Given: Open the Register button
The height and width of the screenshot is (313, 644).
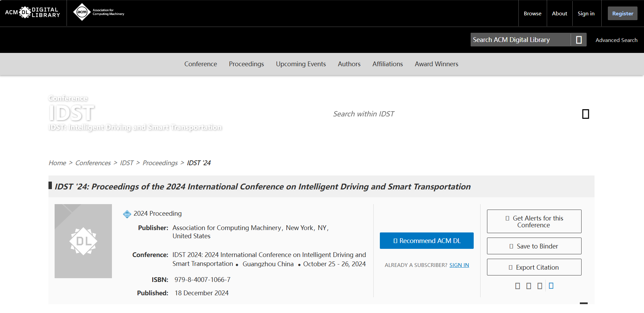Looking at the screenshot, I should click(x=622, y=14).
